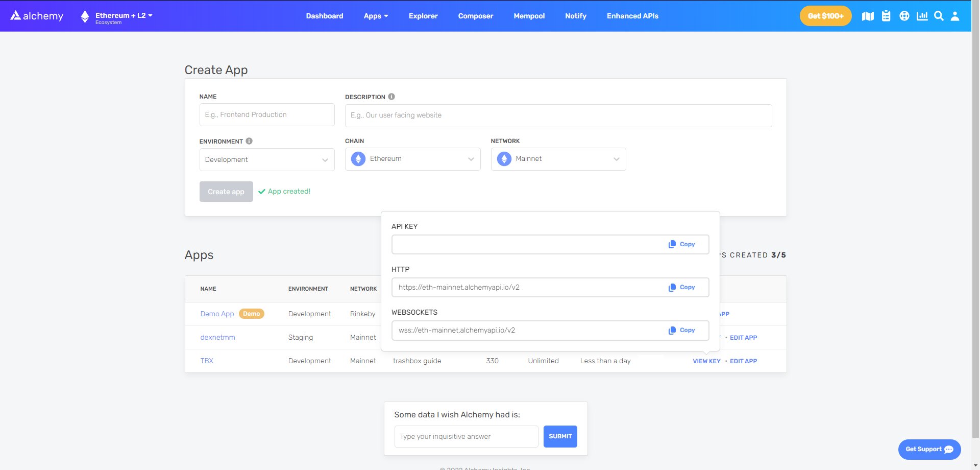The image size is (980, 470).
Task: Click EDIT APP for dexnetmm
Action: (x=743, y=338)
